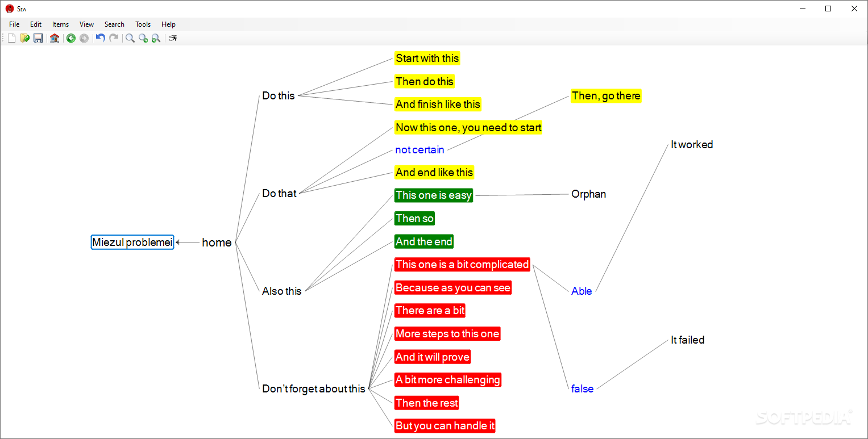Click the red 'Because as you can see' node
This screenshot has height=439, width=868.
click(x=453, y=288)
